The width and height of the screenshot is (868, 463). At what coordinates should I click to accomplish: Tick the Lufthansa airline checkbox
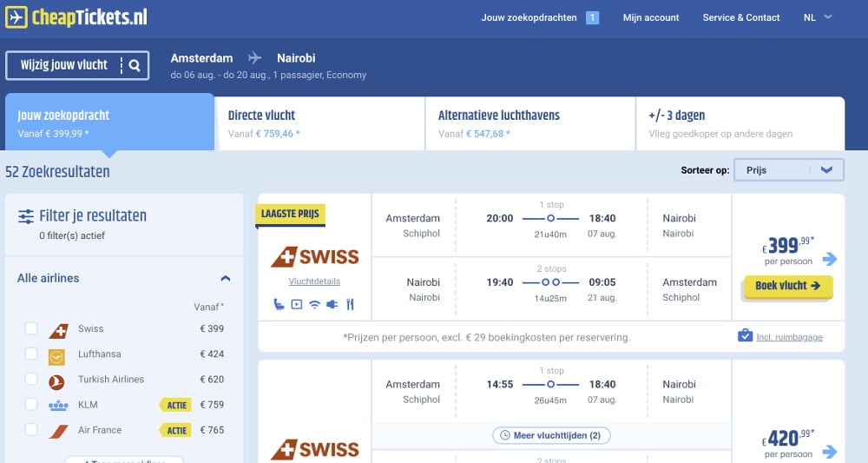click(x=31, y=354)
